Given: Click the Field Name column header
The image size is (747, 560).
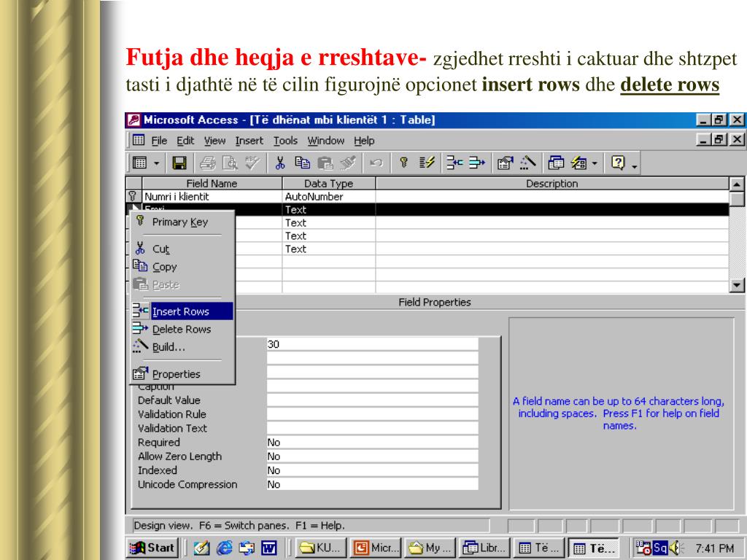Looking at the screenshot, I should [x=212, y=183].
